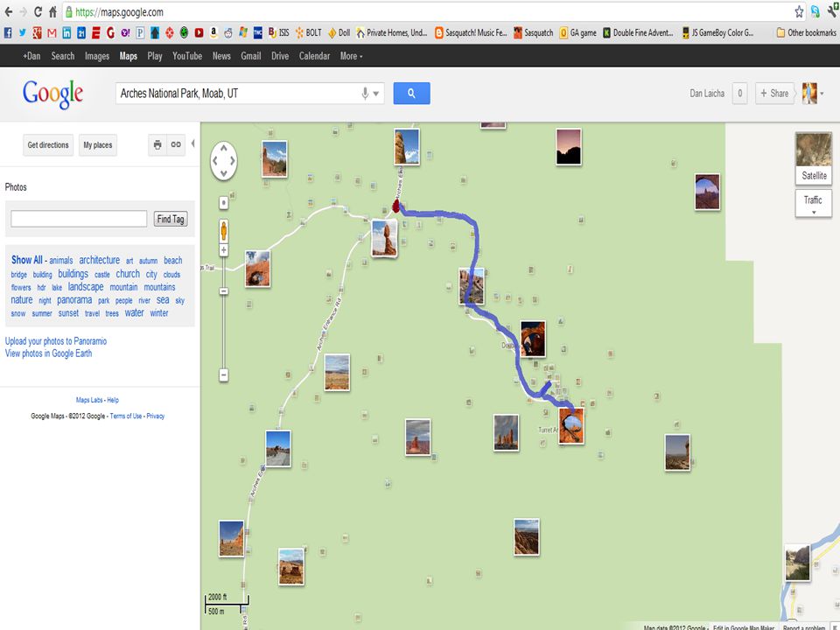
Task: Click the red destination marker on map
Action: [x=395, y=206]
